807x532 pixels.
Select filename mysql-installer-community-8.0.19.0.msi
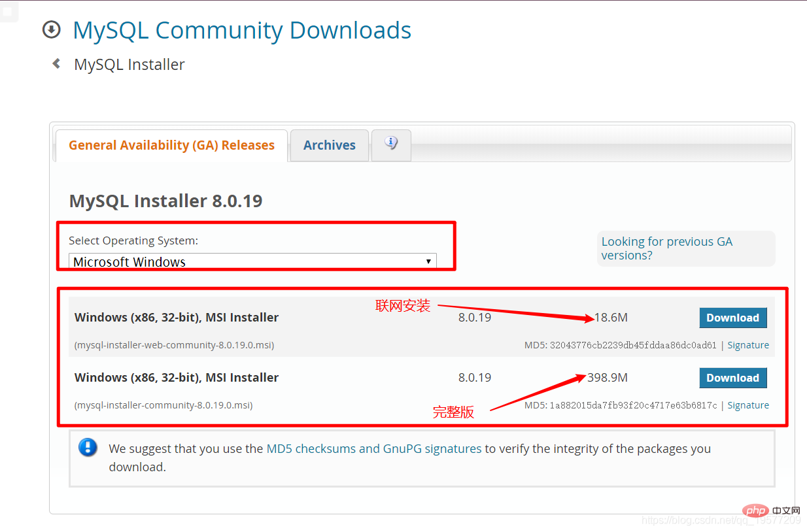click(163, 405)
